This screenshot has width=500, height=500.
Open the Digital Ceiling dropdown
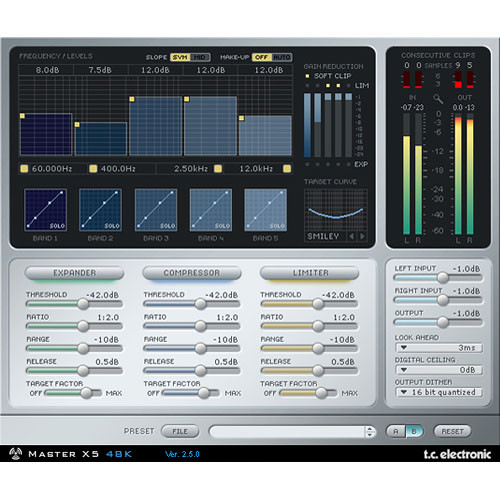[439, 370]
